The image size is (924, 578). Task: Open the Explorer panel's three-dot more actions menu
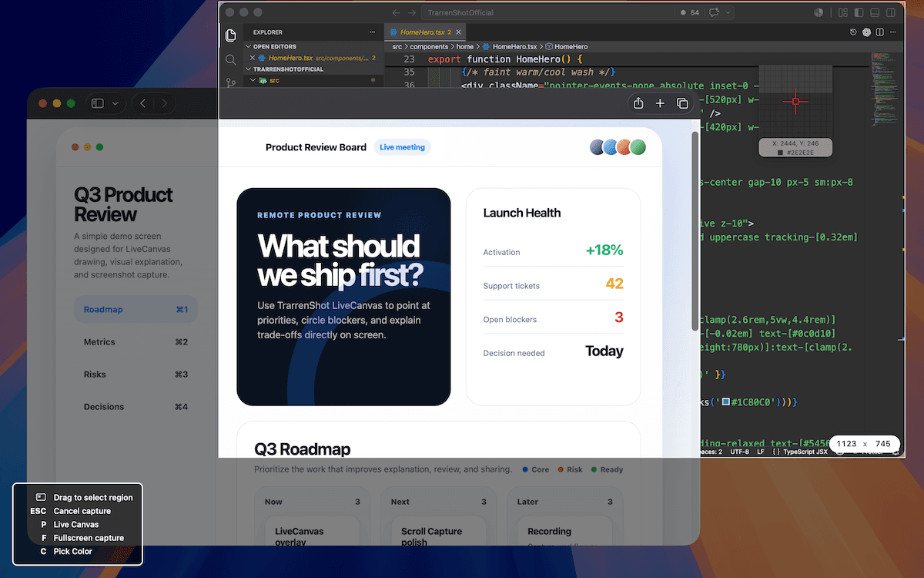tap(373, 32)
